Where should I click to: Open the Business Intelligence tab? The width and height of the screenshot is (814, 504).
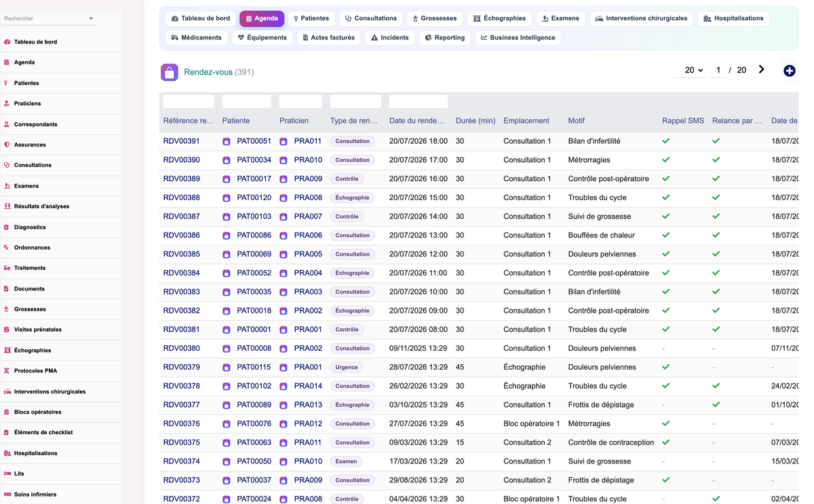click(518, 37)
